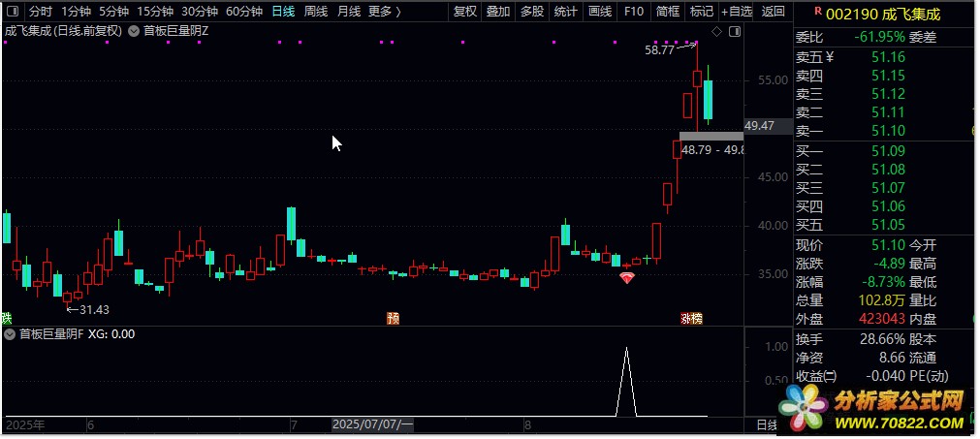Image resolution: width=980 pixels, height=439 pixels.
Task: Click the tall green candle near 55.00
Action: (709, 100)
